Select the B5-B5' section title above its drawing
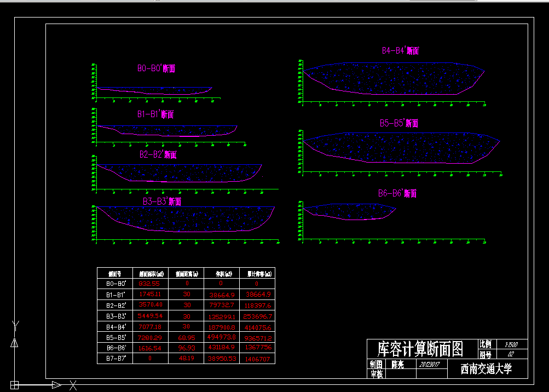Screen dimensions: 549x392 pyautogui.click(x=399, y=123)
